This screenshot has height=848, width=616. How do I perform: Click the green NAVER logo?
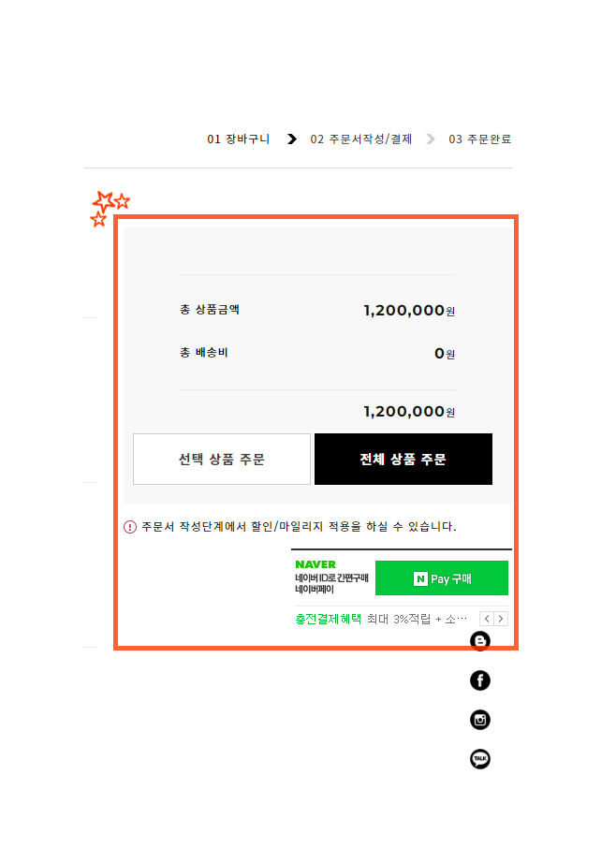(x=315, y=564)
